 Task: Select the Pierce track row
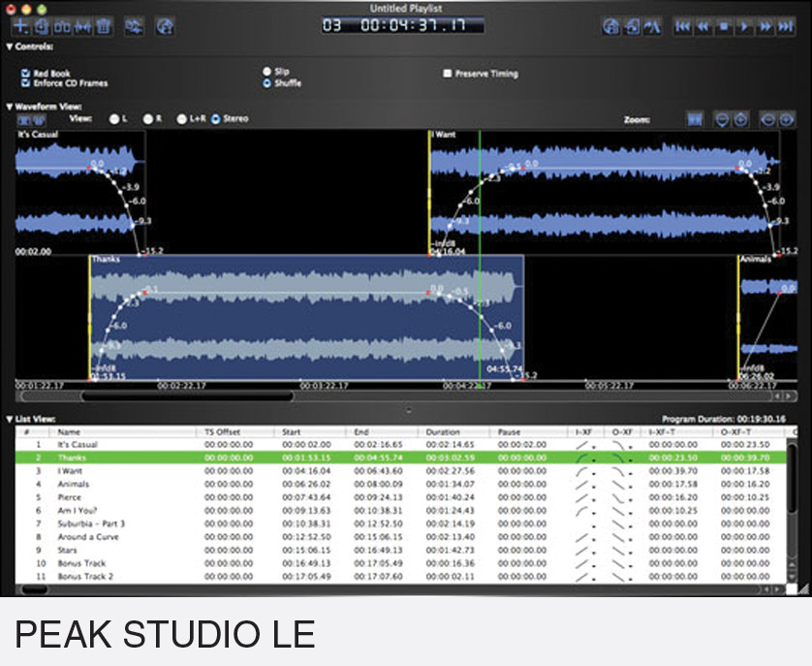[x=401, y=497]
